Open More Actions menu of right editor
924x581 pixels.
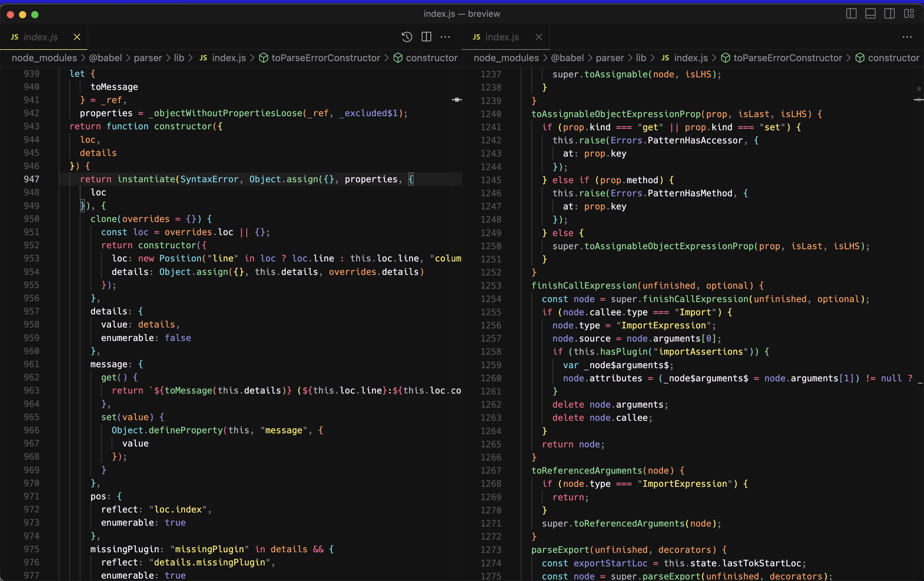point(907,37)
